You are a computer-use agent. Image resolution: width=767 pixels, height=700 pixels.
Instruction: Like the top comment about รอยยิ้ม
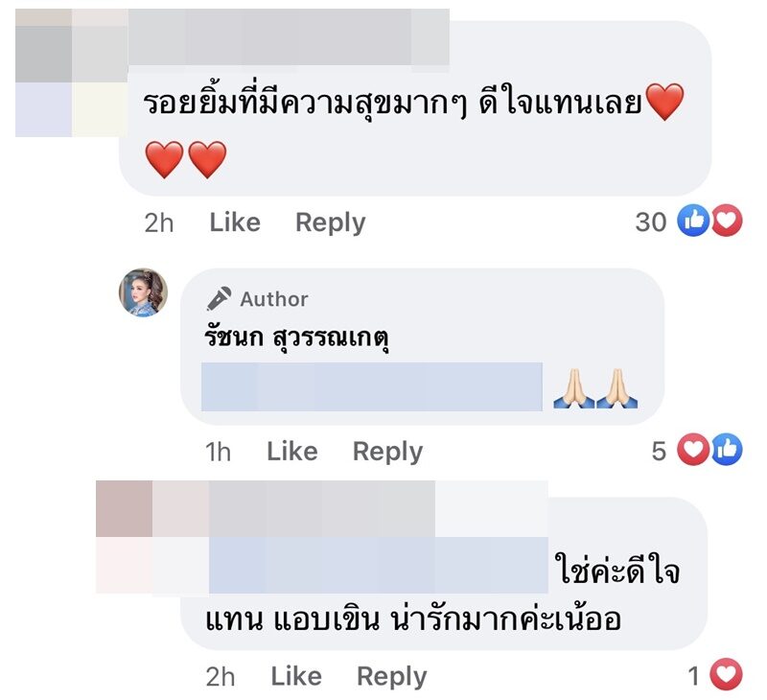(x=235, y=222)
